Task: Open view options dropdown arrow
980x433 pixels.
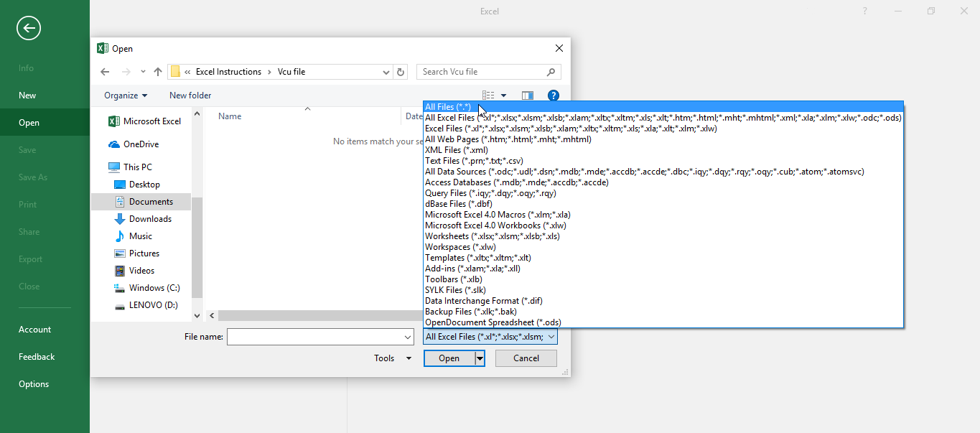Action: [503, 96]
